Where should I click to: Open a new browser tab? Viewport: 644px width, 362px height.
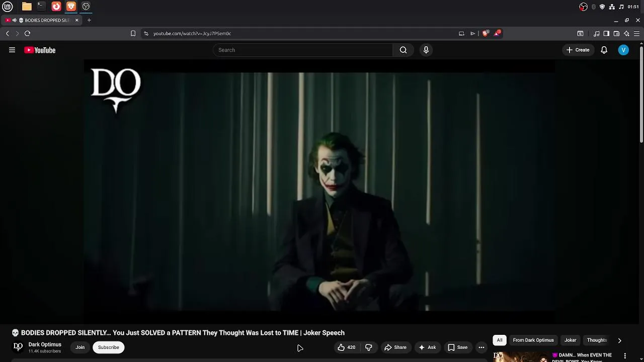(89, 20)
